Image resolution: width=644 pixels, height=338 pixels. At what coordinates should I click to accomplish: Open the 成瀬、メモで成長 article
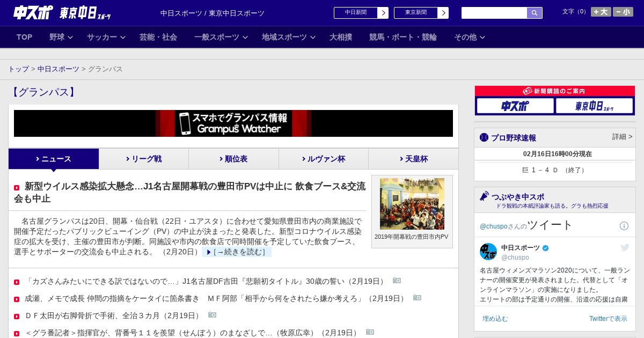(x=216, y=298)
